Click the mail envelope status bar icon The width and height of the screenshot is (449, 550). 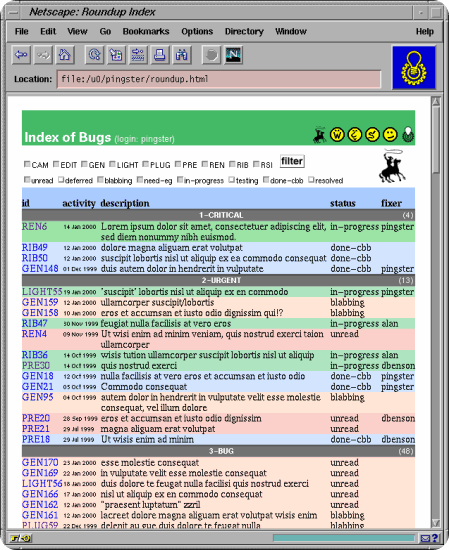click(x=425, y=538)
